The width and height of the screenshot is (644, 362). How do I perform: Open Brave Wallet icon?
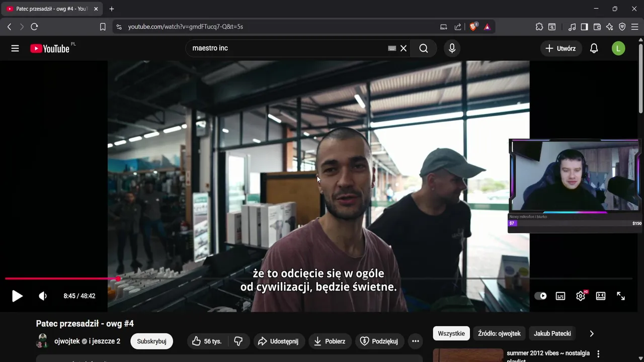pos(597,27)
